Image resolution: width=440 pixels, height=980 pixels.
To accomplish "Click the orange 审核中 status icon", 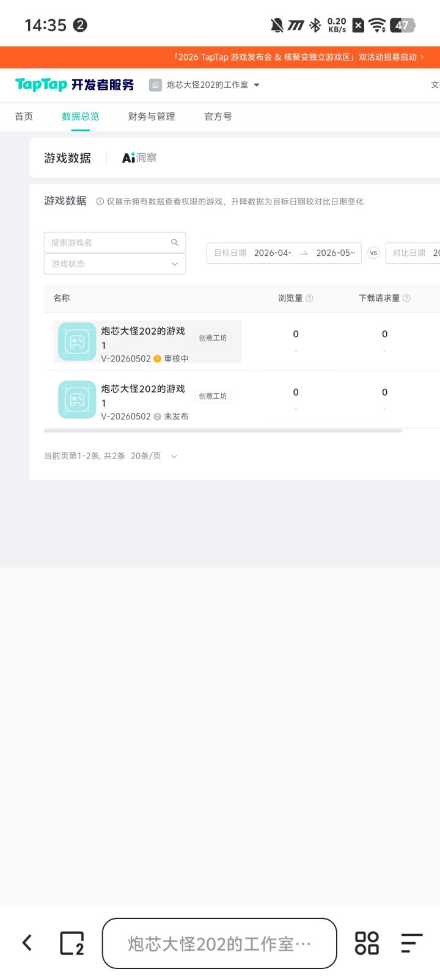I will point(157,358).
